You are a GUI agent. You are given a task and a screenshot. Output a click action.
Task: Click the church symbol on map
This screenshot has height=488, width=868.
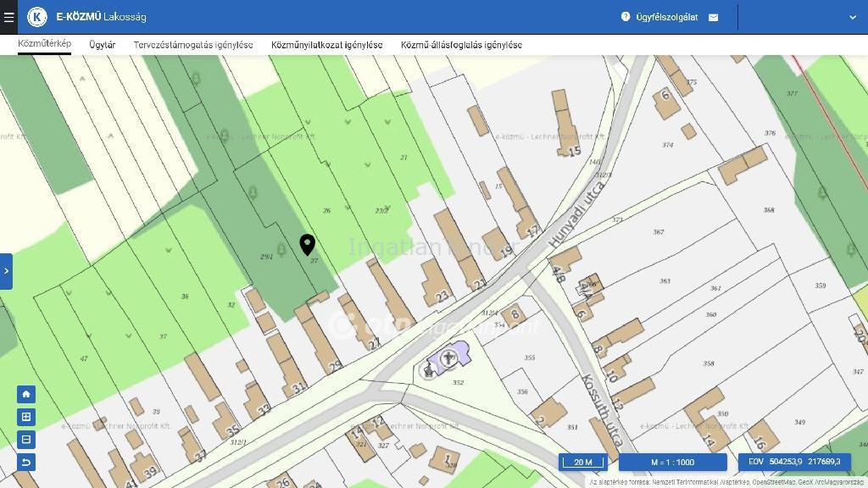[448, 359]
